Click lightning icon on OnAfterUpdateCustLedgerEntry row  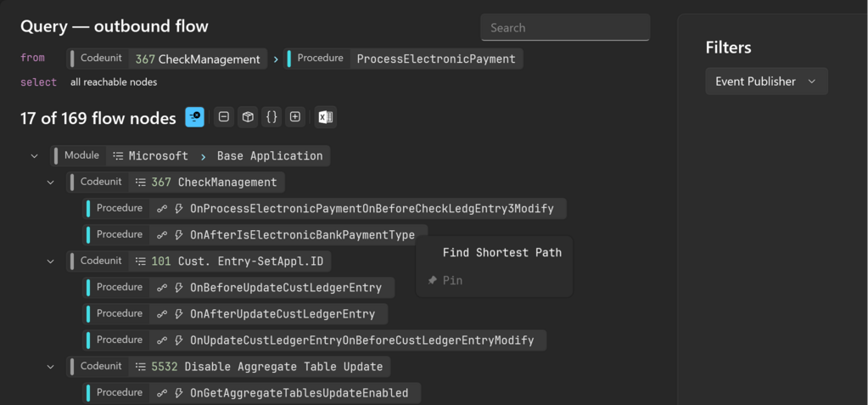click(x=179, y=314)
